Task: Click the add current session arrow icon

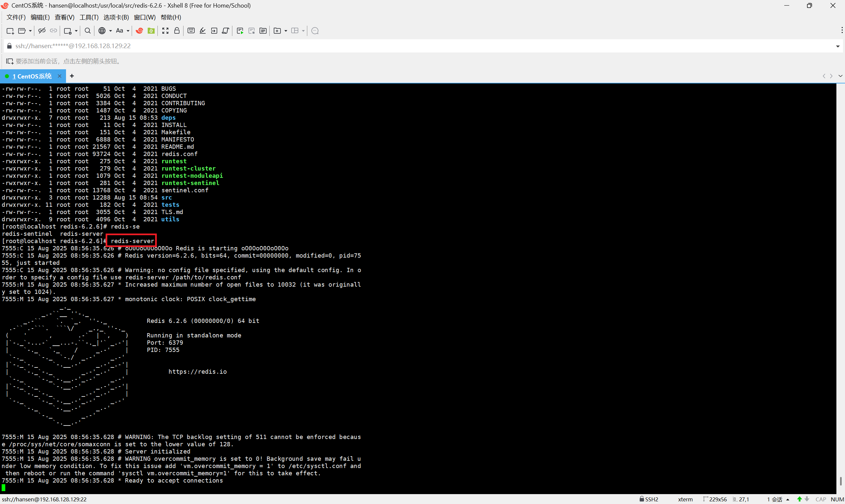Action: click(x=10, y=61)
